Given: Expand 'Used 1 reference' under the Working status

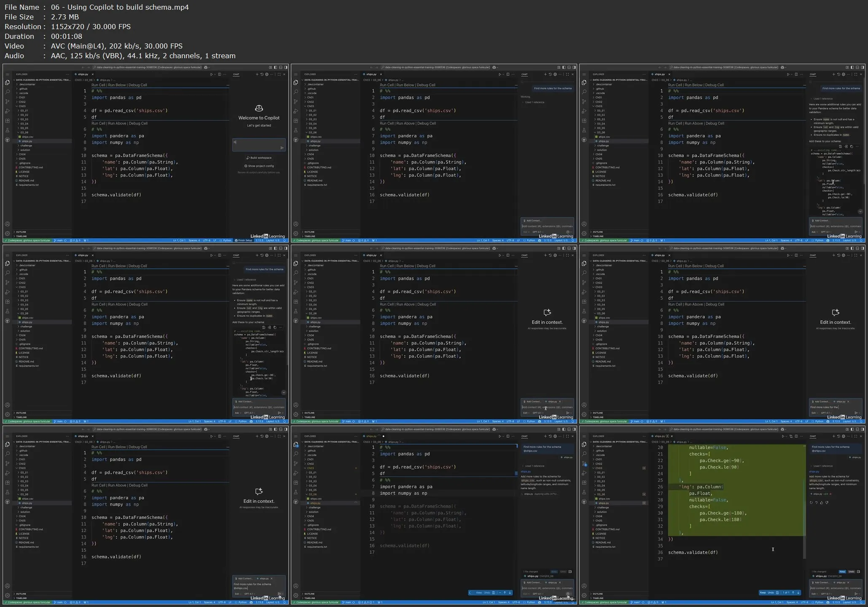Looking at the screenshot, I should [x=534, y=102].
